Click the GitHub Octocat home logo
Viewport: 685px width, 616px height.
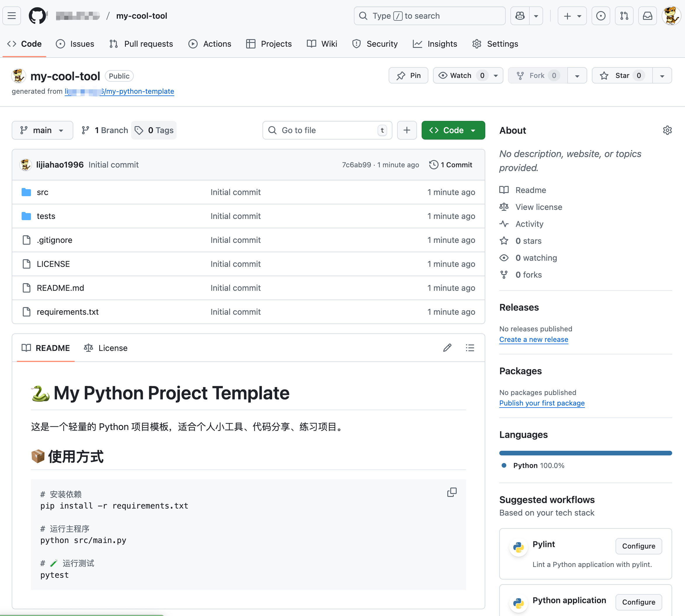(x=37, y=16)
